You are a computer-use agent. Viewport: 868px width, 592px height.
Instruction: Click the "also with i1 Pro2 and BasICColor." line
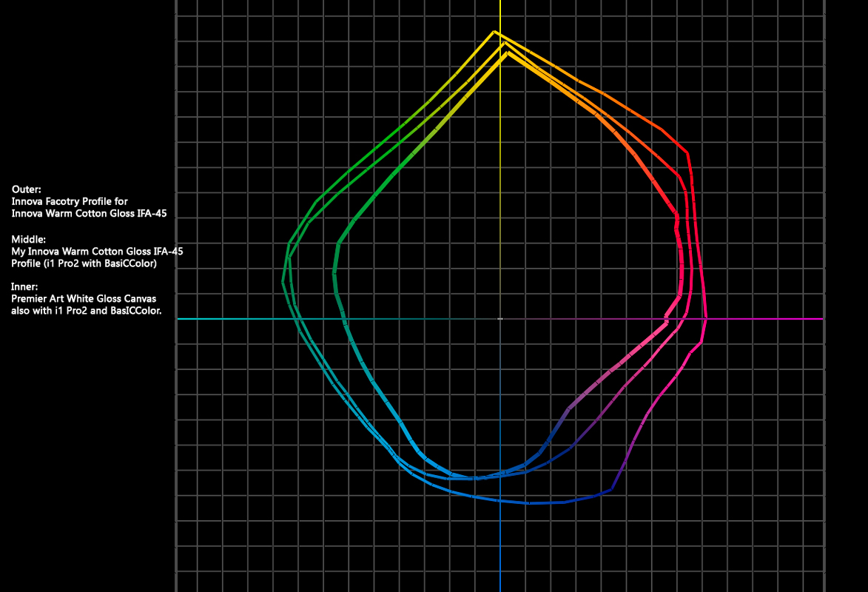point(87,311)
